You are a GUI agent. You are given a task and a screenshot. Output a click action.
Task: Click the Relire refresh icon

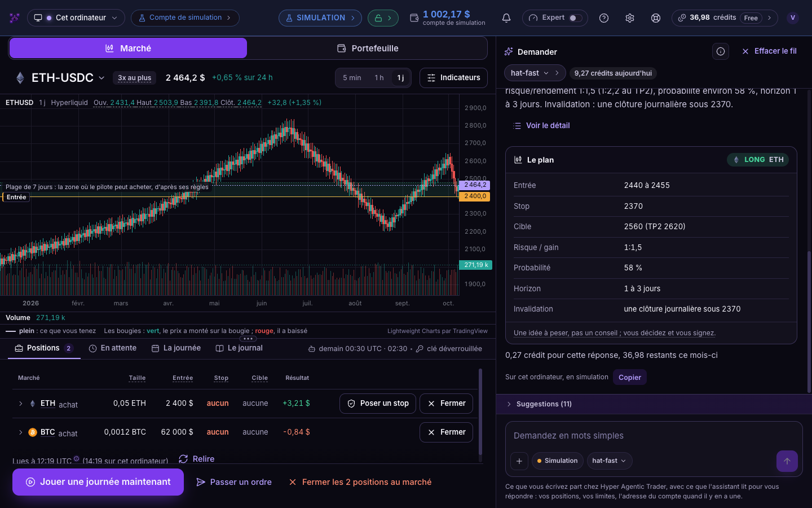point(183,459)
